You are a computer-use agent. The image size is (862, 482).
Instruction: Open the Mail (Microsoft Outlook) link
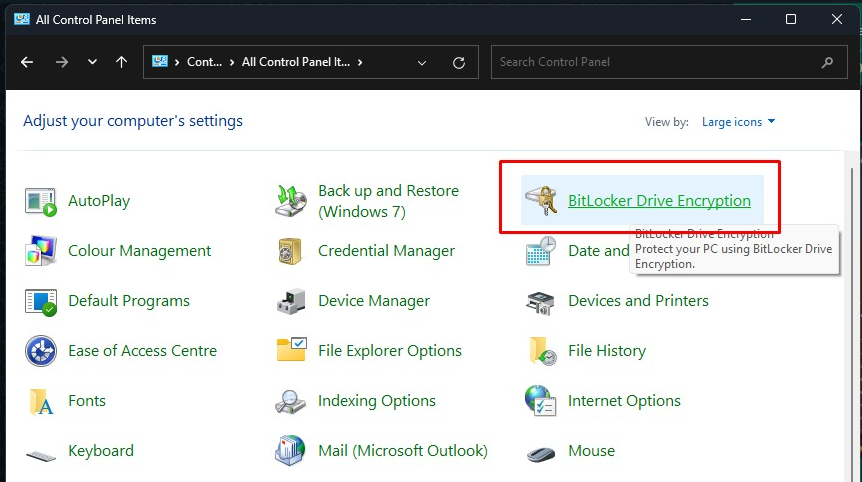pos(403,451)
